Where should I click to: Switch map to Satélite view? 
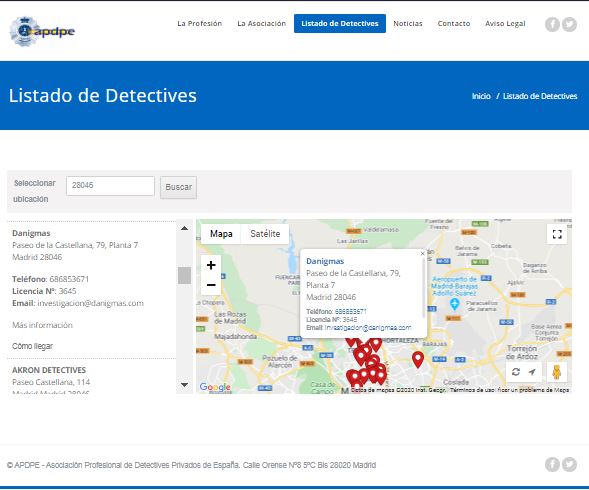point(265,234)
